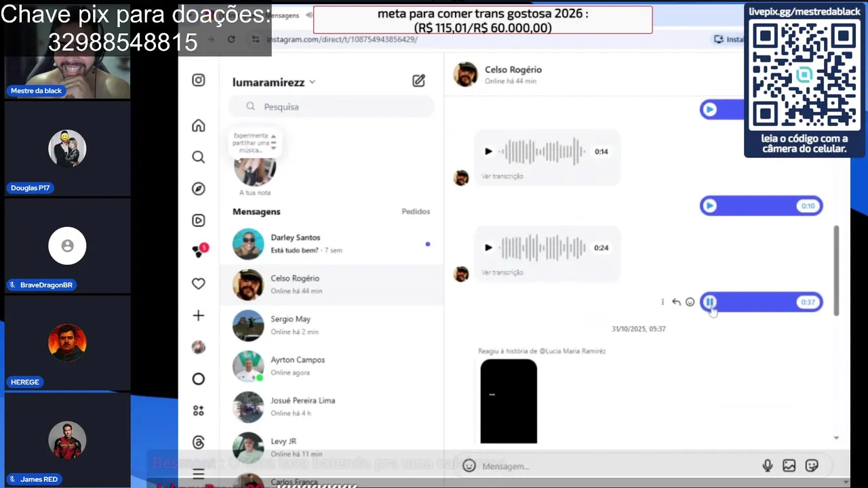Open Instagram logo home link
Viewport: 868px width, 488px height.
click(198, 80)
